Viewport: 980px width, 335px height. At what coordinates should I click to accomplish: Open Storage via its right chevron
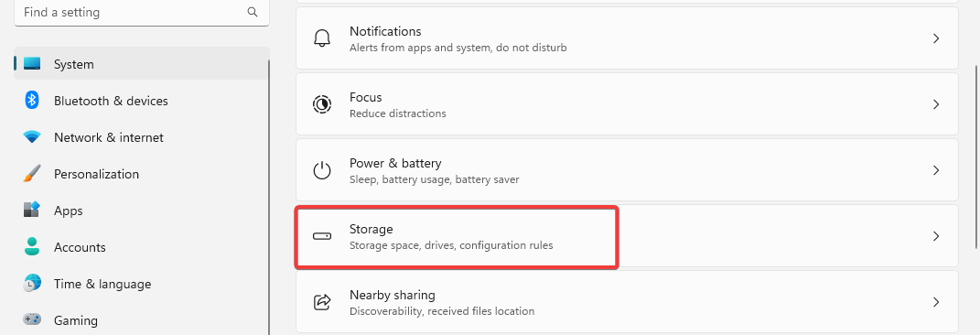tap(936, 236)
